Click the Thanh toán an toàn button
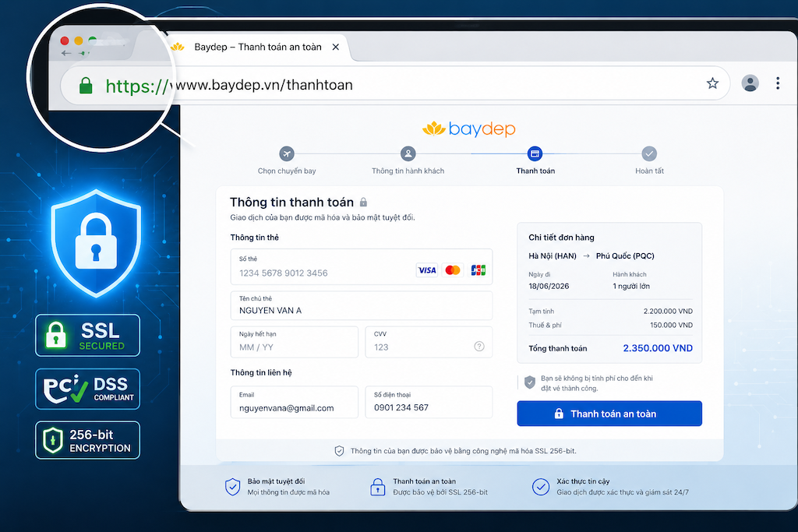This screenshot has height=532, width=798. (609, 414)
